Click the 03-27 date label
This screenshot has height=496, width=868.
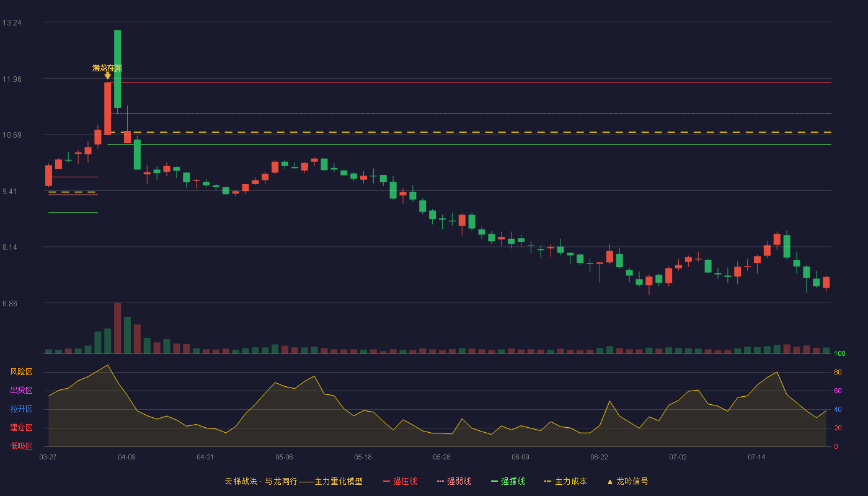pos(48,457)
